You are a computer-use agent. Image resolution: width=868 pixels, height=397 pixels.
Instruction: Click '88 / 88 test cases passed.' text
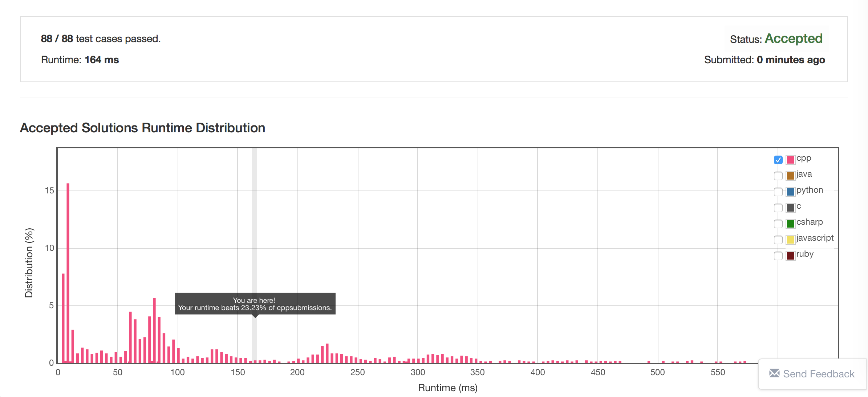pos(101,39)
